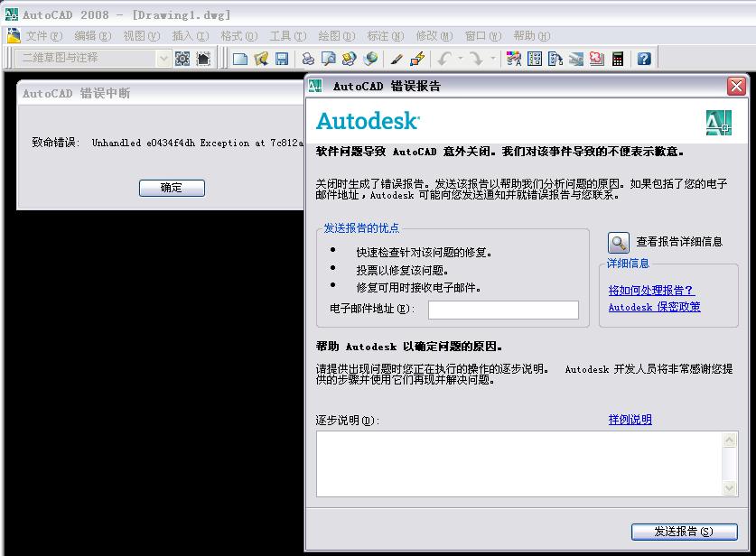Click AutoCAD icon in error report title bar
This screenshot has height=556, width=756.
click(315, 87)
